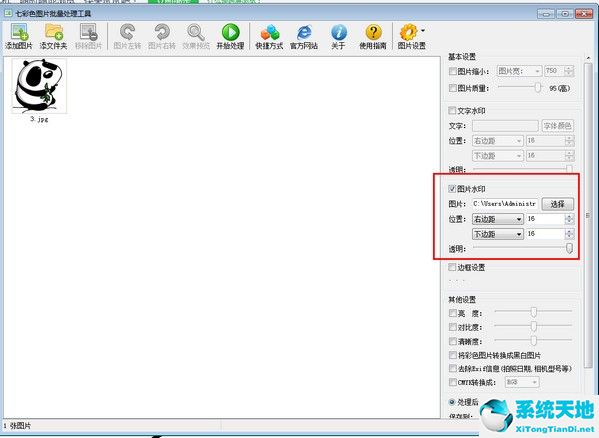Enable the 图片缩小 checkbox

tap(453, 71)
